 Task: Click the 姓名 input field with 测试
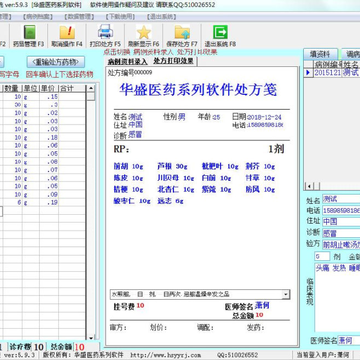(341, 199)
